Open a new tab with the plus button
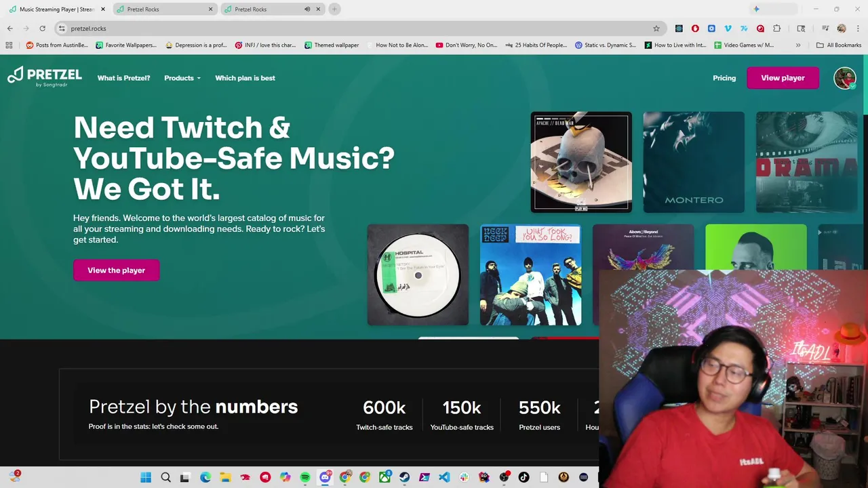The image size is (868, 488). [334, 9]
